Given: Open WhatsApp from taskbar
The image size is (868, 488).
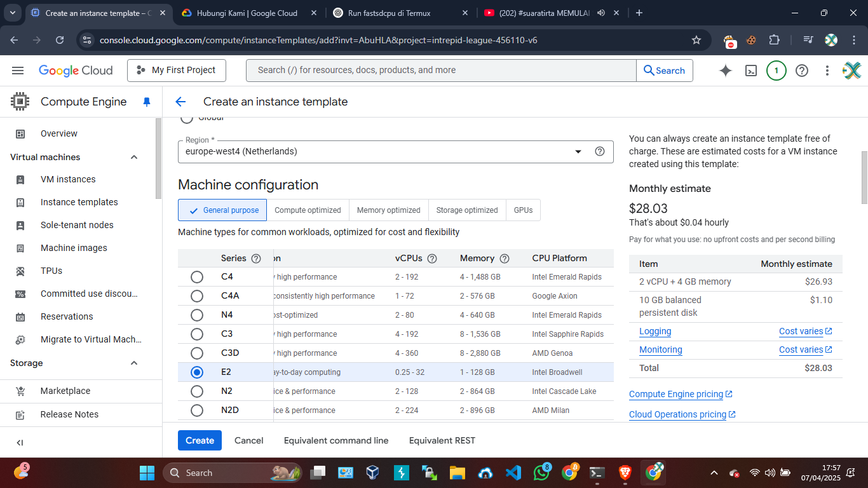Looking at the screenshot, I should (x=541, y=473).
